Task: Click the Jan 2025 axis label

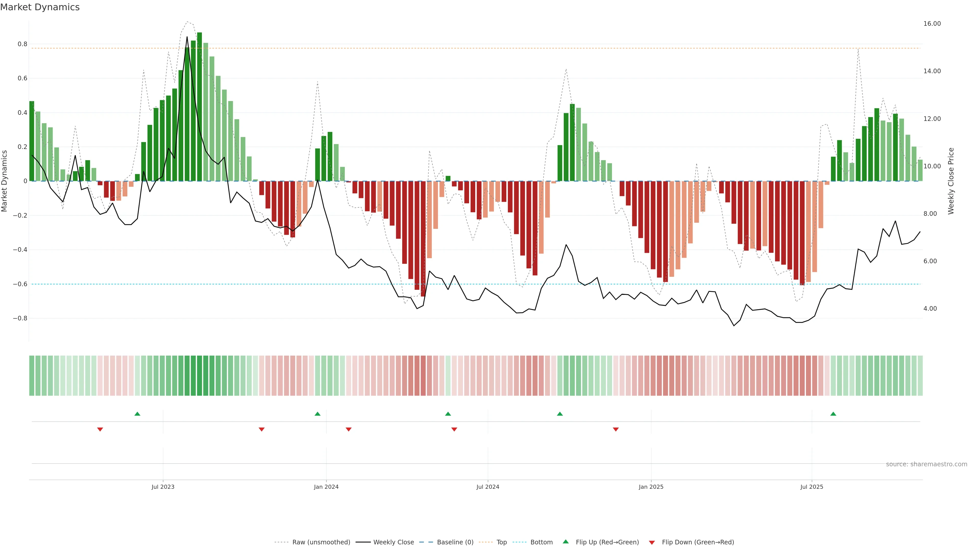Action: (651, 487)
